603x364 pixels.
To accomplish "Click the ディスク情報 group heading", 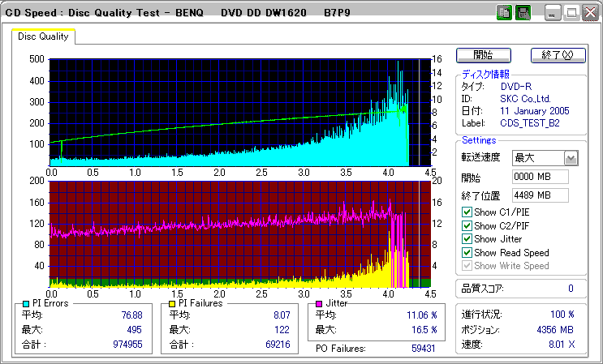I will pos(485,75).
